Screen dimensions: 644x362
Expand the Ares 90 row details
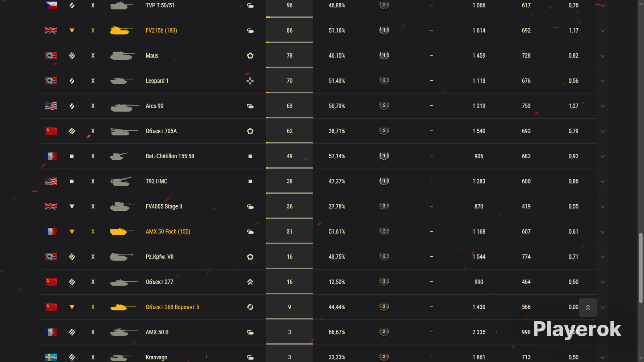pos(603,106)
